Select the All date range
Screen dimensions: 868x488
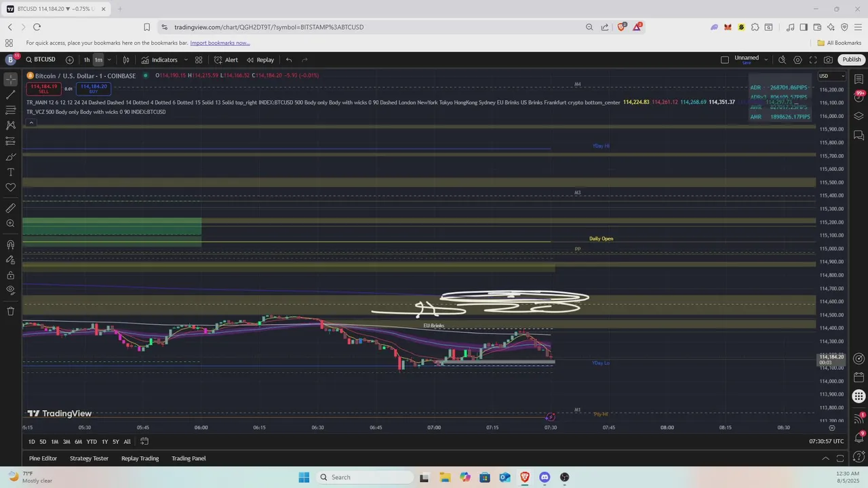127,442
